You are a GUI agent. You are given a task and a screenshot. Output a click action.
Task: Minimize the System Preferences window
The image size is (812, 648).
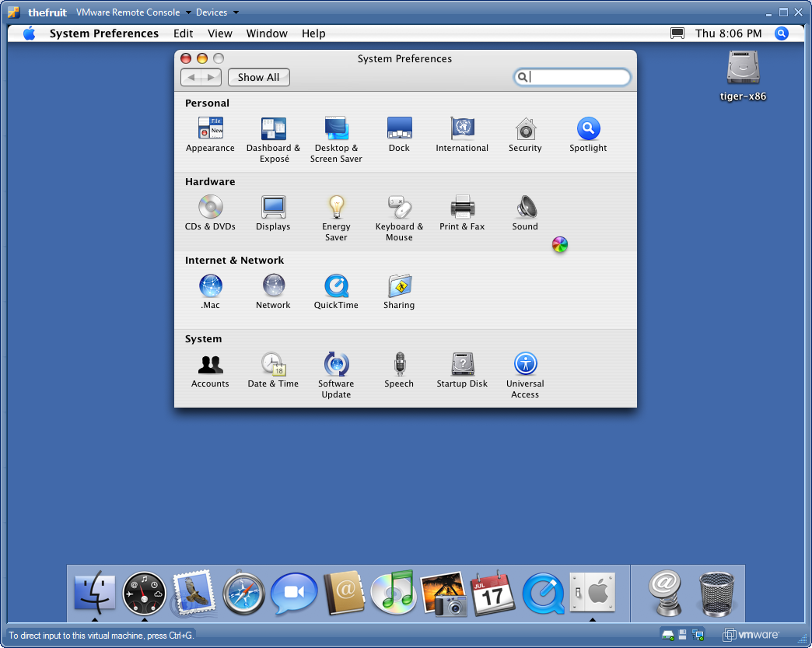202,58
